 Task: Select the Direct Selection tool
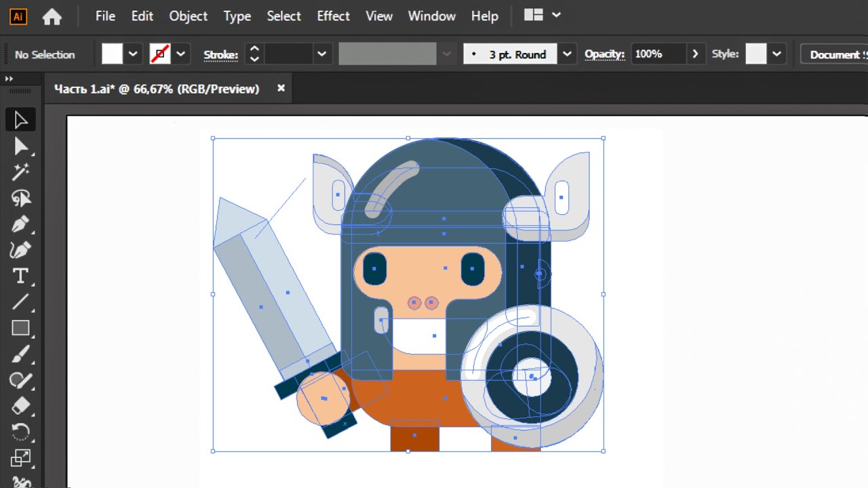point(20,146)
